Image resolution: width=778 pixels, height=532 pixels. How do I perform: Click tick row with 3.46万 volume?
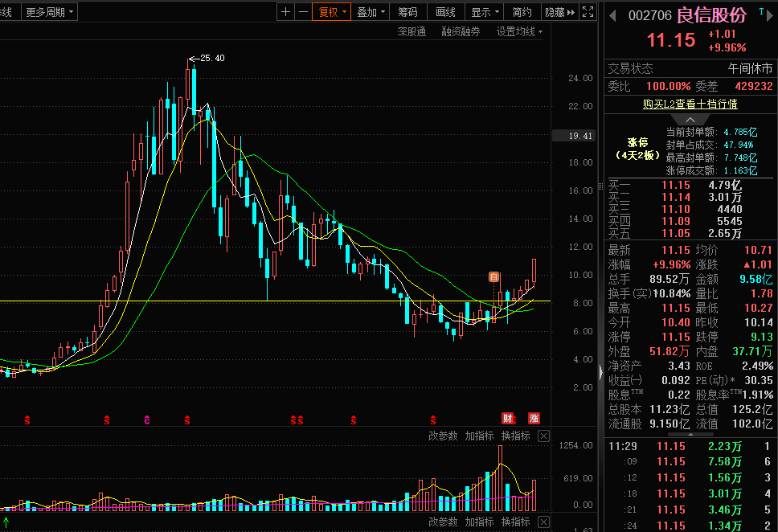coord(690,509)
